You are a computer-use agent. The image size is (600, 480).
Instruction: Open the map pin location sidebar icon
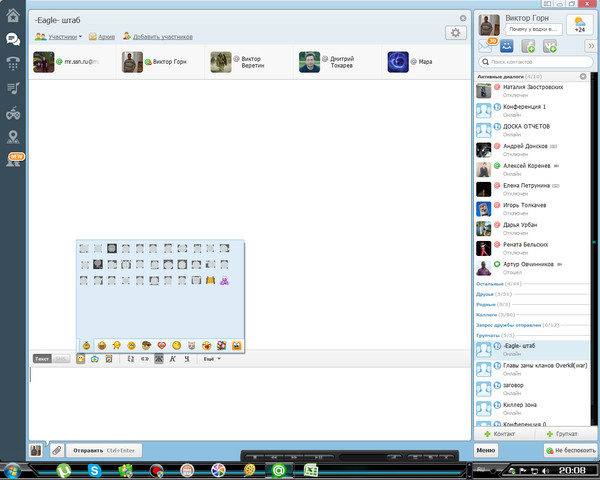(13, 137)
